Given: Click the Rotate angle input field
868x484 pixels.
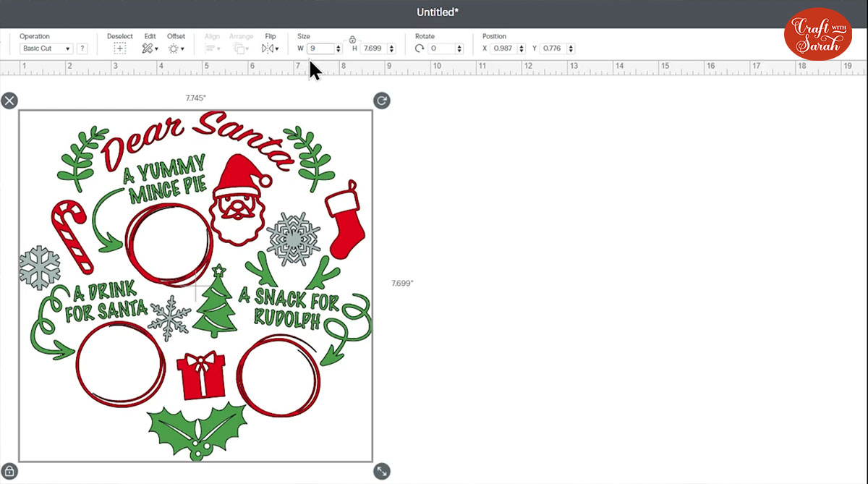Looking at the screenshot, I should (x=441, y=48).
